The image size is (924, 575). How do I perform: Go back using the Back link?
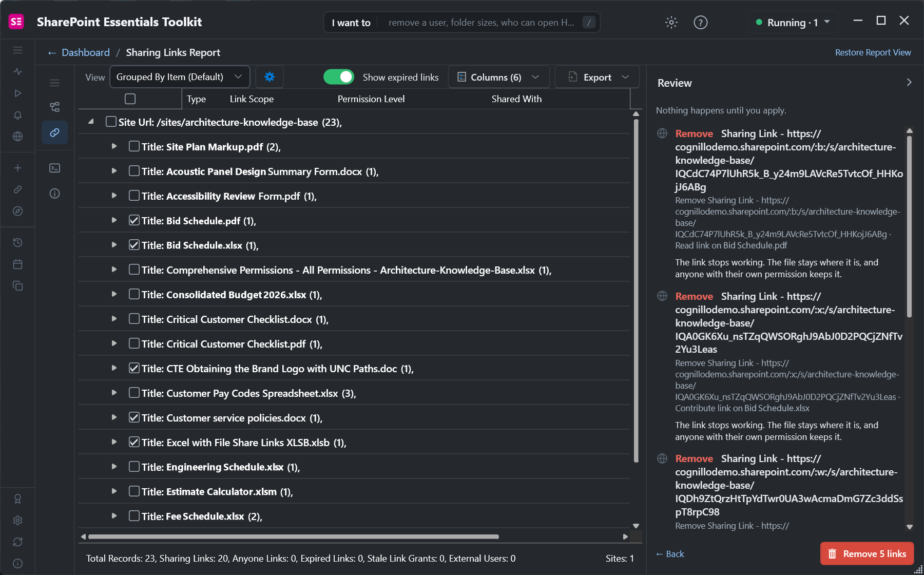(x=670, y=554)
